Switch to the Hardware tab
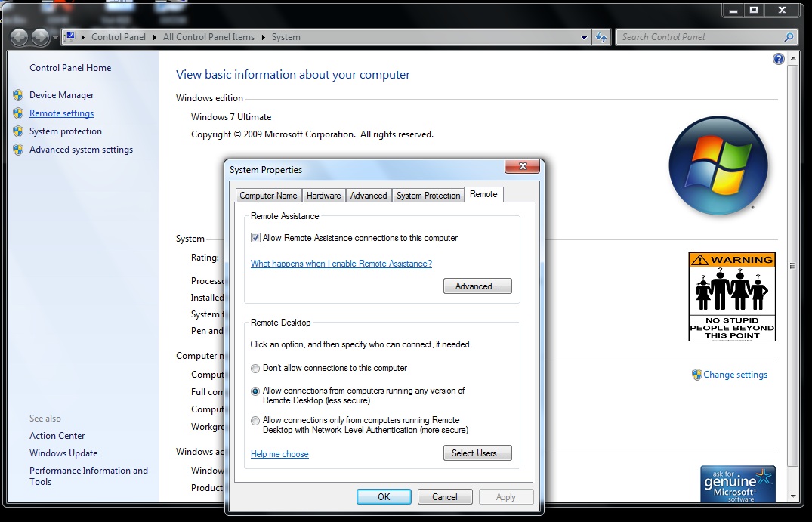 pos(323,196)
